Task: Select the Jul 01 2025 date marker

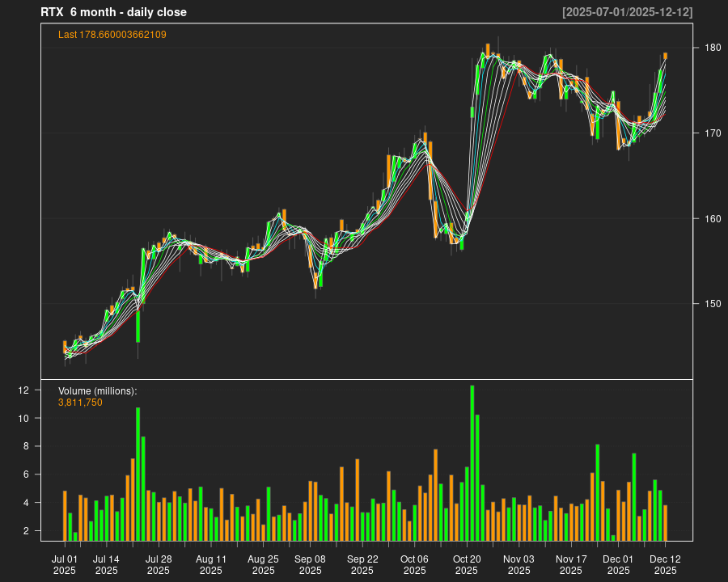Action: [65, 564]
